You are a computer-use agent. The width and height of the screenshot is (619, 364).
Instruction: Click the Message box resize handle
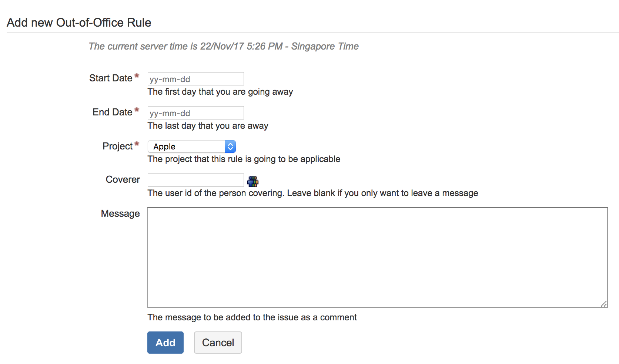pos(603,304)
